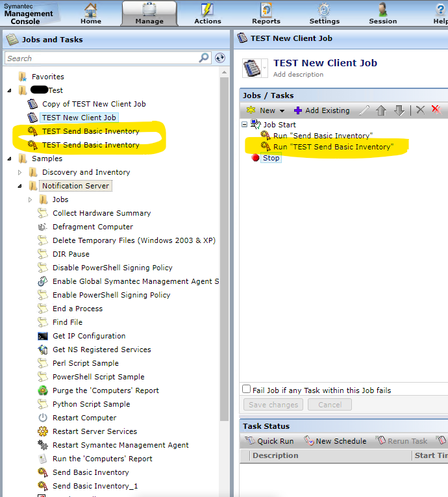Expand the Jobs subfolder
This screenshot has height=497, width=448.
(30, 199)
